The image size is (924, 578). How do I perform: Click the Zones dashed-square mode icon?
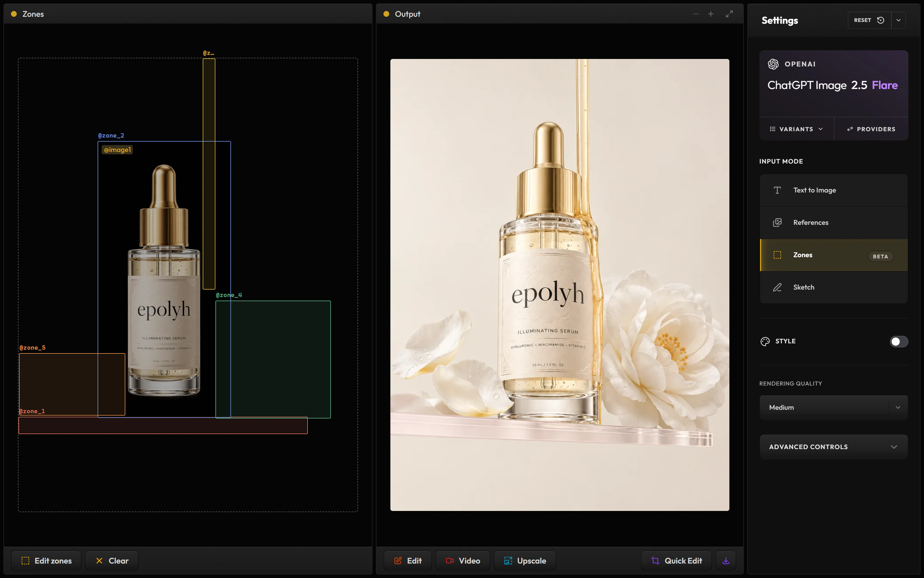(777, 255)
